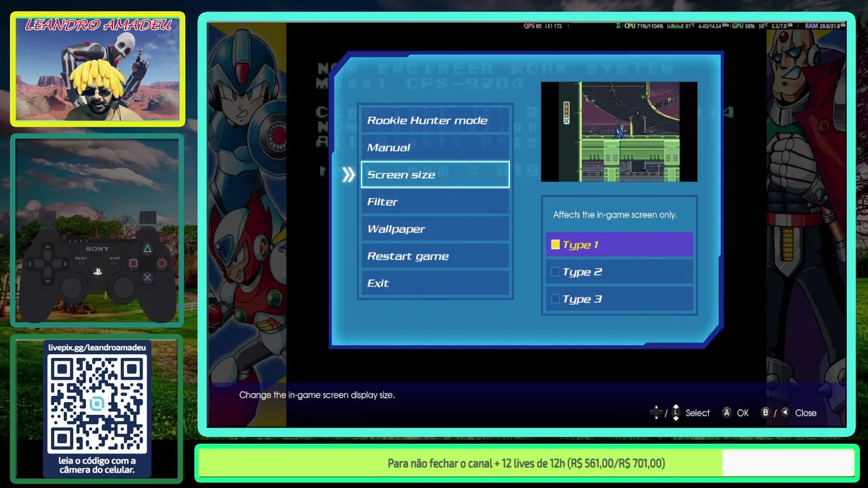868x488 pixels.
Task: Click the 'Affects the in-game screen only.' note
Action: pyautogui.click(x=615, y=215)
